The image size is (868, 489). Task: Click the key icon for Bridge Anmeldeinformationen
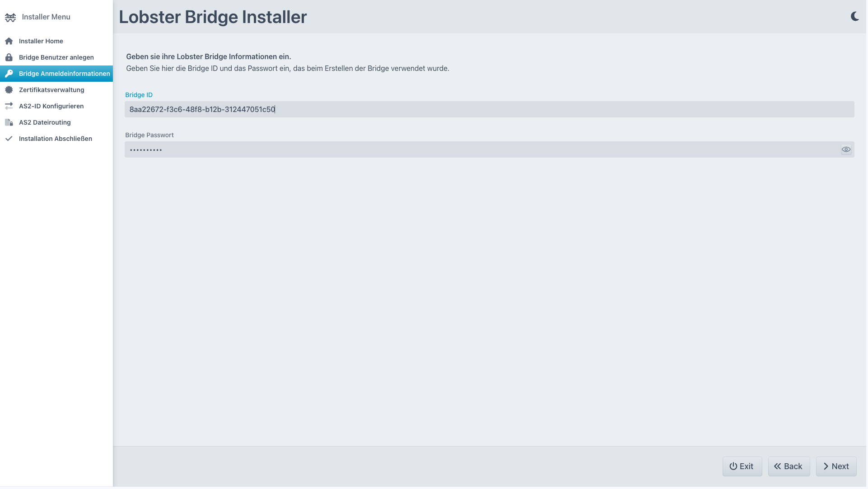(9, 74)
